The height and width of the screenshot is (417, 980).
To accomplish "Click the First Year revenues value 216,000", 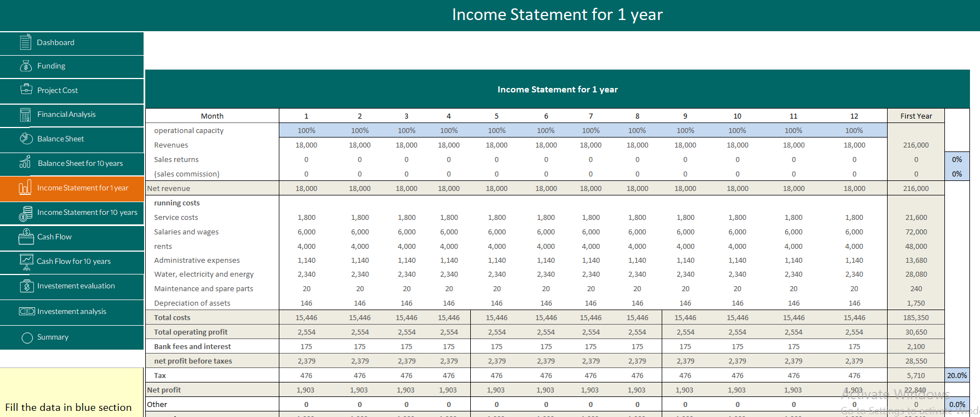I will [916, 145].
